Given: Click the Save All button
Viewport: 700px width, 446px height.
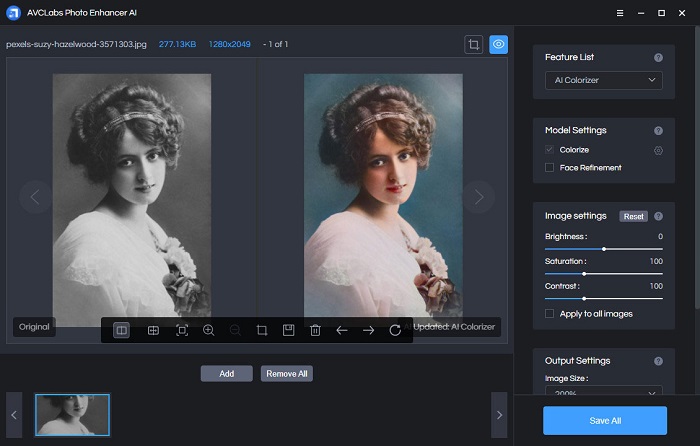Looking at the screenshot, I should (605, 421).
